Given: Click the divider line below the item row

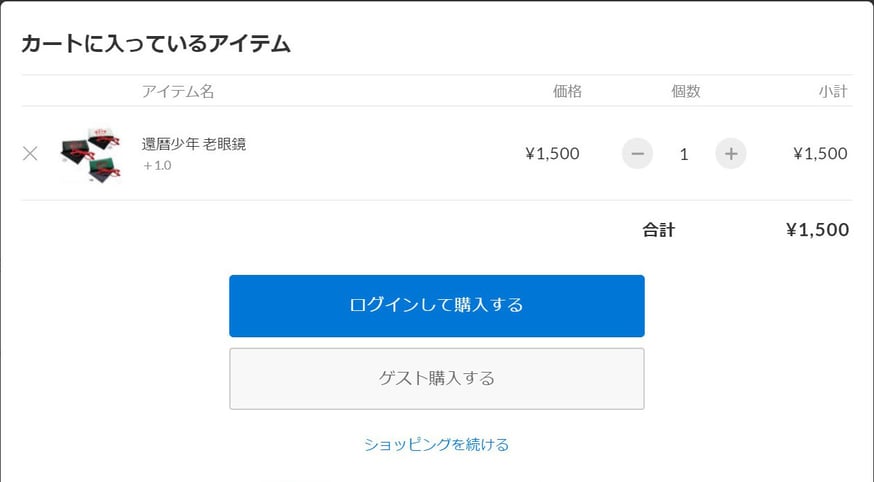Looking at the screenshot, I should pos(436,200).
